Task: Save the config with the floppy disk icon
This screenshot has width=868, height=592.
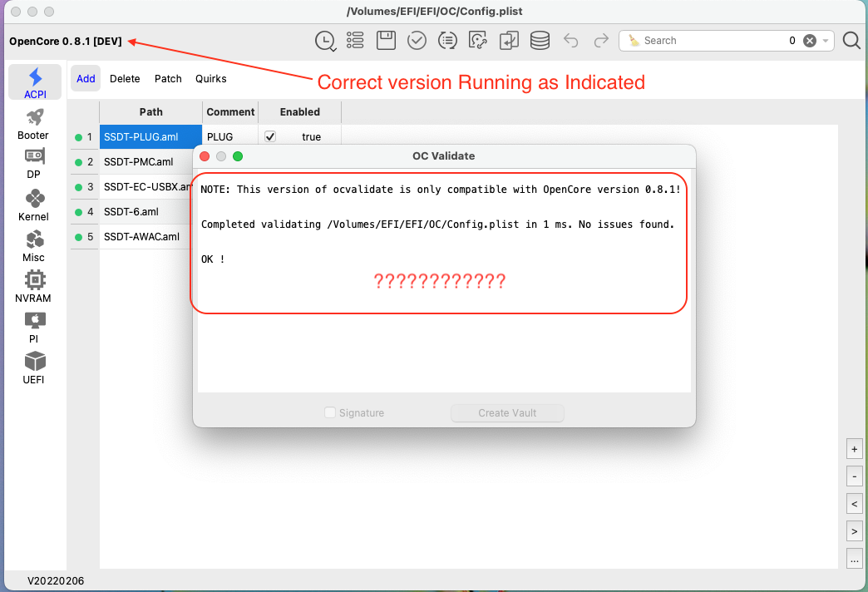Action: (x=386, y=40)
